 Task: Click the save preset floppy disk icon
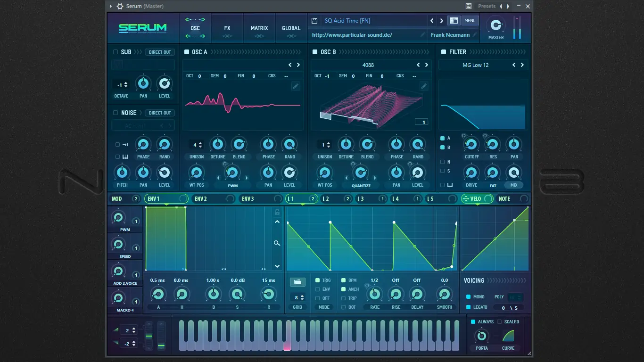pos(314,21)
